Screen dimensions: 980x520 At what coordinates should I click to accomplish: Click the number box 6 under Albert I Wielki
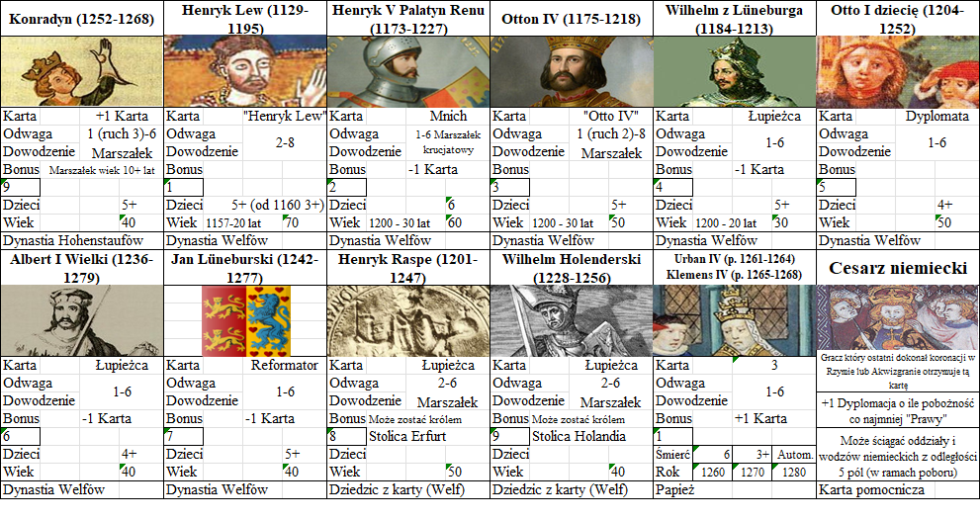(x=21, y=436)
